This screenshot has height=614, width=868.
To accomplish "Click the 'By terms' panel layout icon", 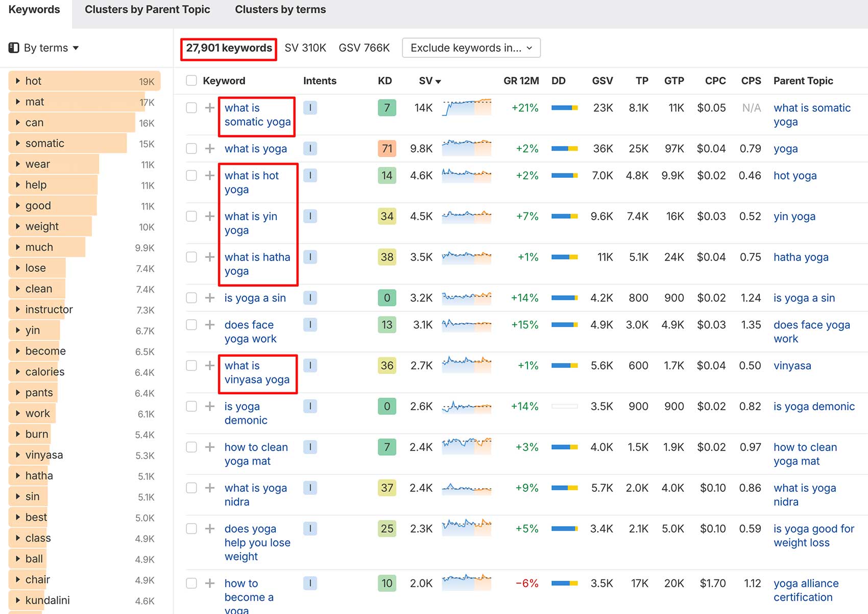I will (x=14, y=48).
